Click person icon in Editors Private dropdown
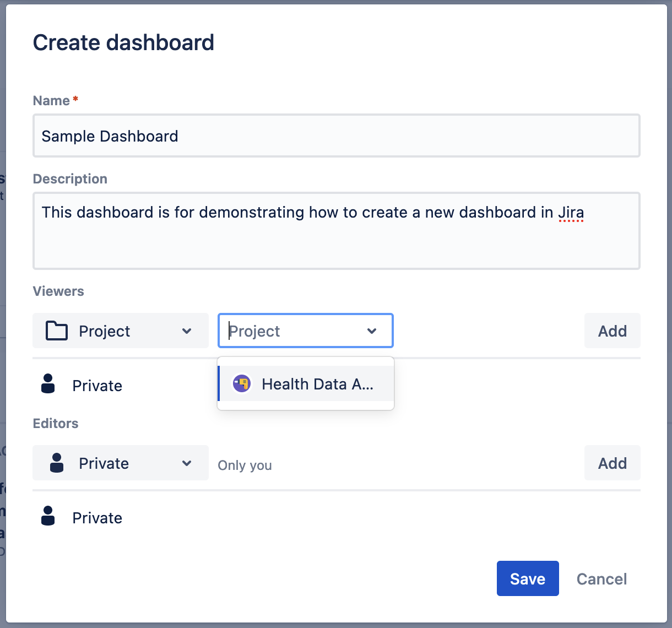Viewport: 672px width, 628px height. coord(57,463)
